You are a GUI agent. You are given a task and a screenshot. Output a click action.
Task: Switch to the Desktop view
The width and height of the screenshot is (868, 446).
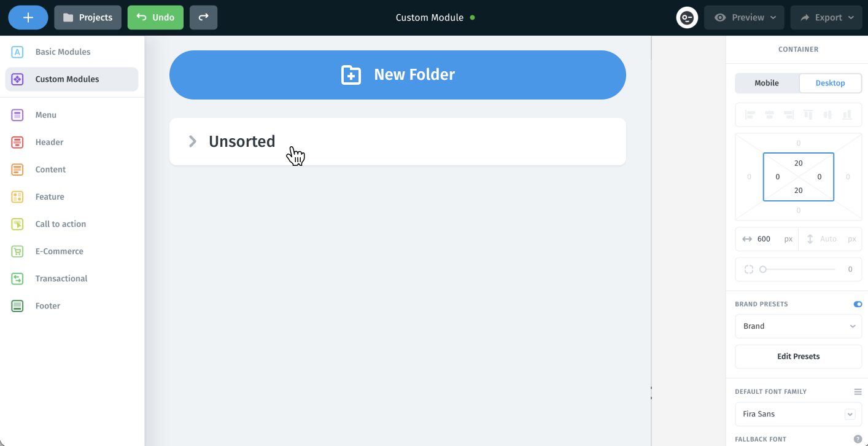[830, 83]
